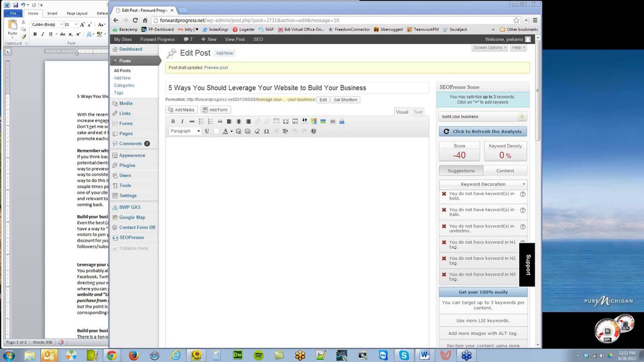Image resolution: width=644 pixels, height=362 pixels.
Task: Open the editor help question mark icon
Action: point(313,131)
